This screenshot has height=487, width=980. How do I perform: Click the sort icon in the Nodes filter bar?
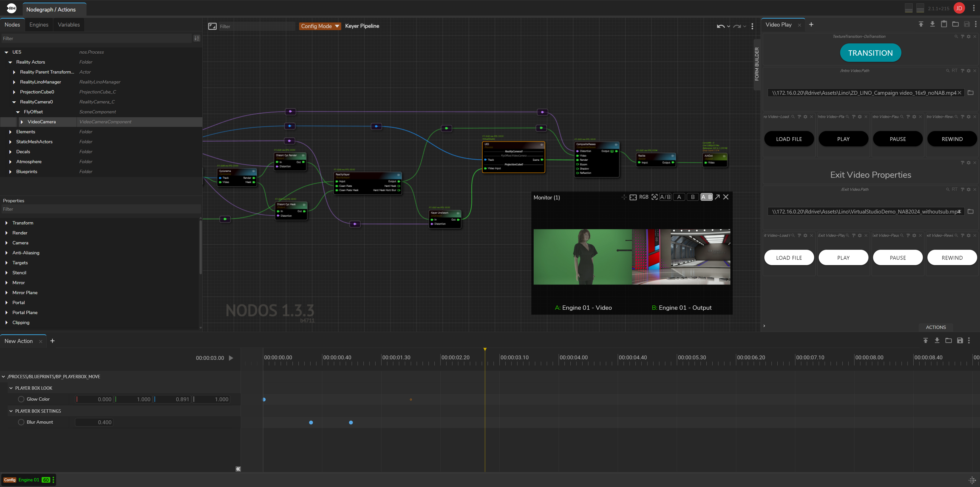[x=197, y=39]
